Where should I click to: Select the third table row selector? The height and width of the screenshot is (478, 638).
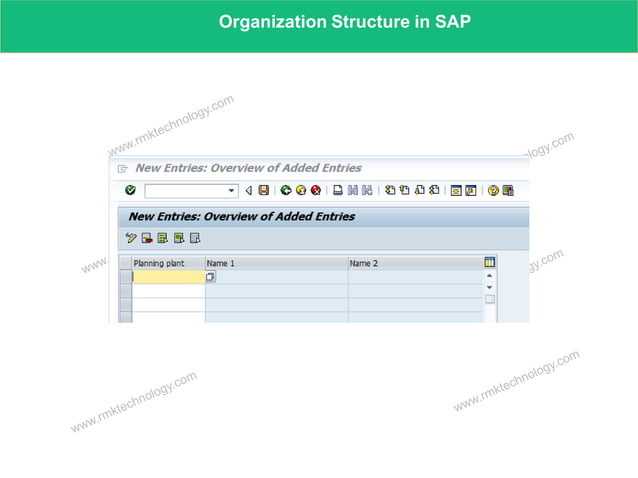coord(126,304)
